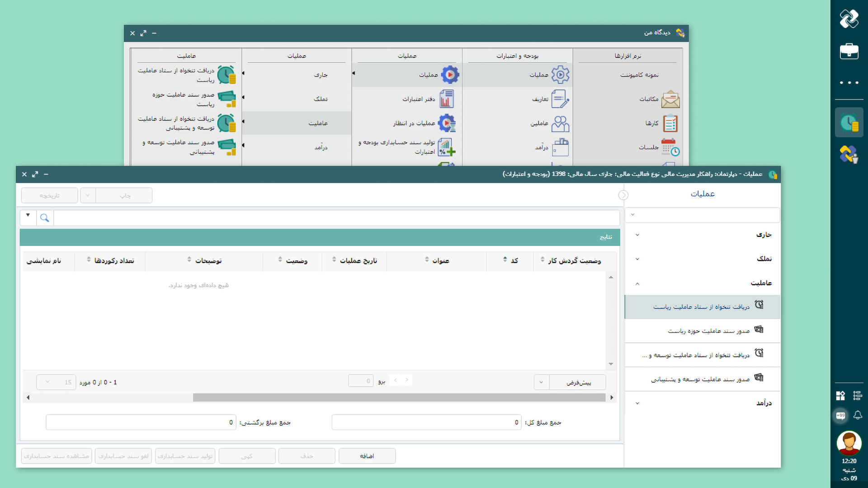Click the search magnifier icon
868x488 pixels.
pos(44,218)
